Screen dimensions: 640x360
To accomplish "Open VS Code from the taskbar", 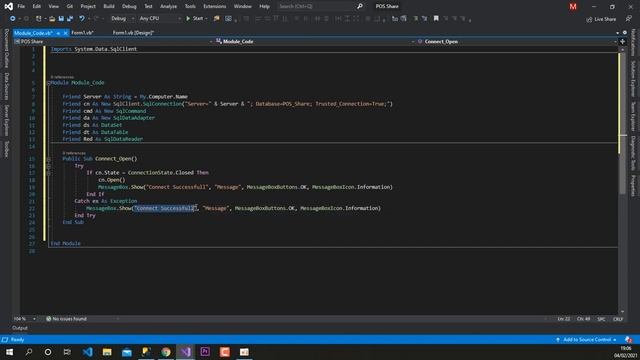I will (87, 352).
